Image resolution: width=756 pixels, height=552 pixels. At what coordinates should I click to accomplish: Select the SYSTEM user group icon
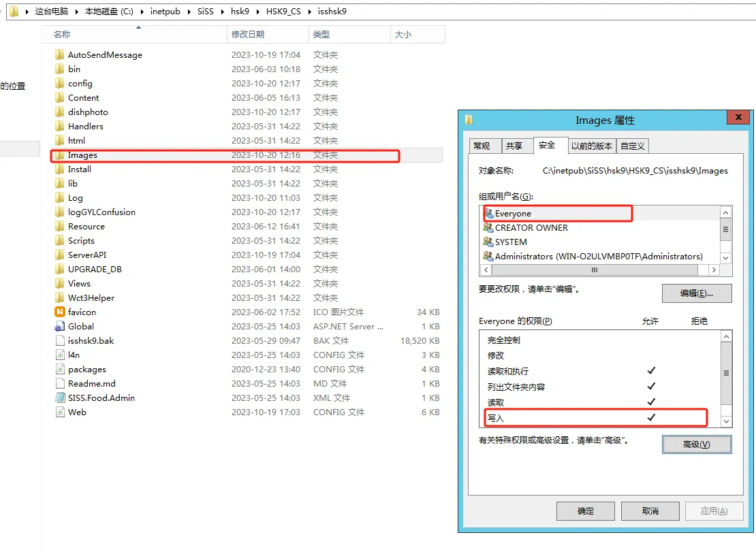pyautogui.click(x=488, y=242)
